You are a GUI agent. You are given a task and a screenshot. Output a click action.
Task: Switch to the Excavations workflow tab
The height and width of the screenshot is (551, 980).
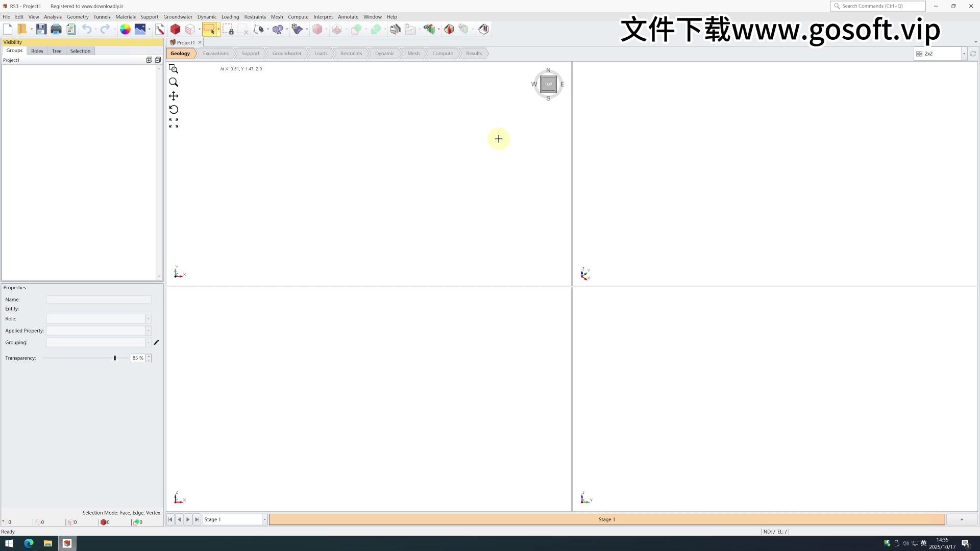point(215,53)
